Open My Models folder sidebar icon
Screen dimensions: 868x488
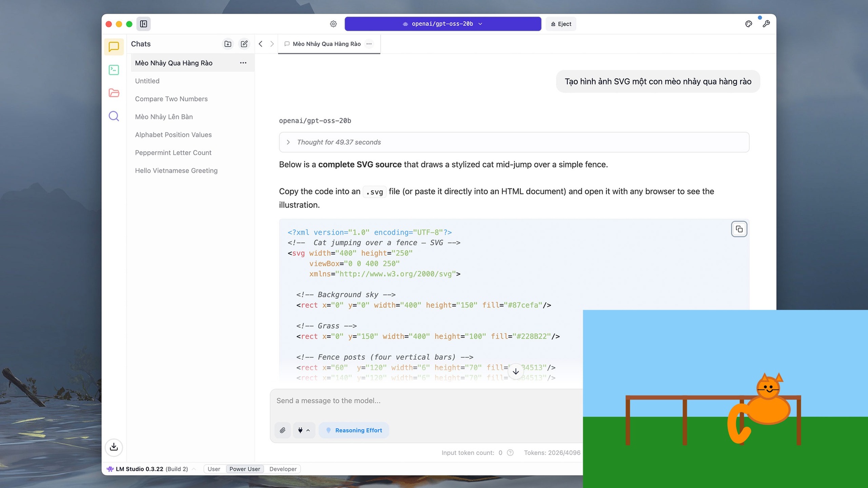(114, 93)
